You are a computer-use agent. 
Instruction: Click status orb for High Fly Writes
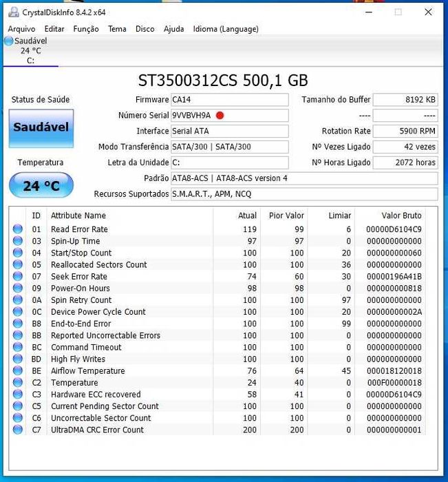[18, 359]
